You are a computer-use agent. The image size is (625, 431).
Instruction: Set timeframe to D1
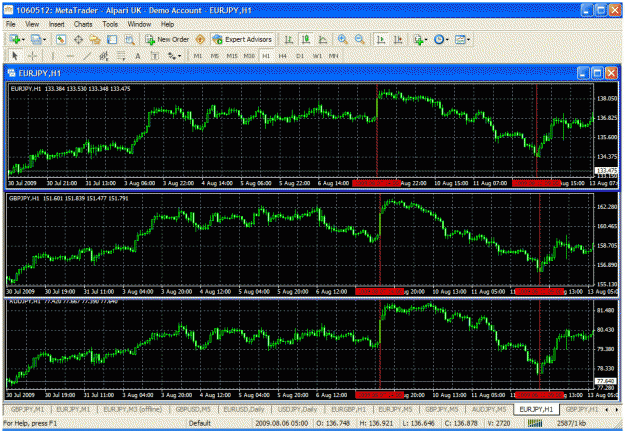300,56
